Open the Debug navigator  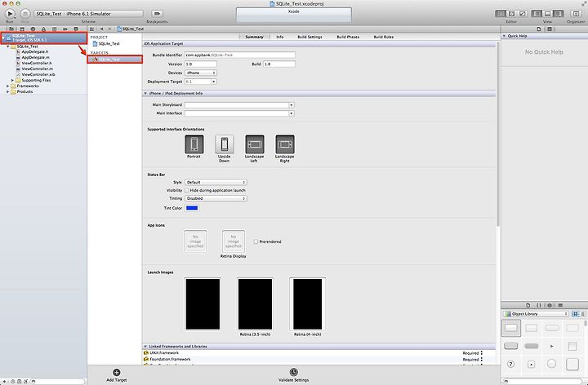point(55,29)
